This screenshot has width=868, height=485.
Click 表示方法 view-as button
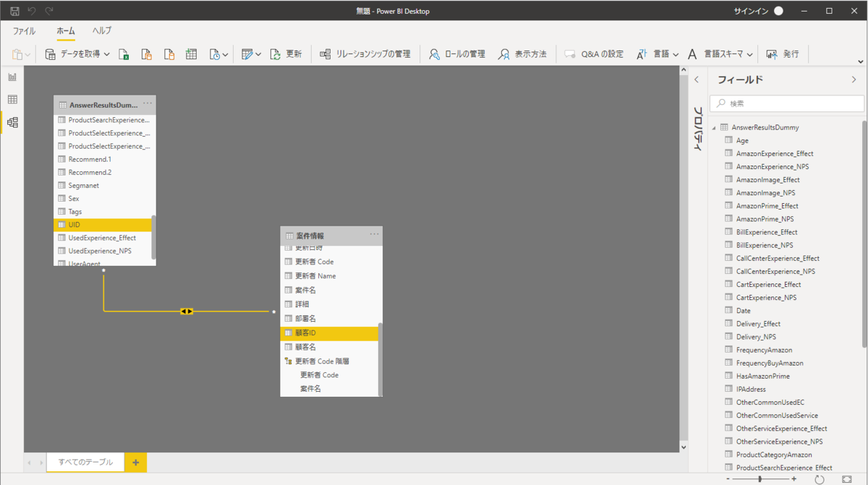click(522, 54)
